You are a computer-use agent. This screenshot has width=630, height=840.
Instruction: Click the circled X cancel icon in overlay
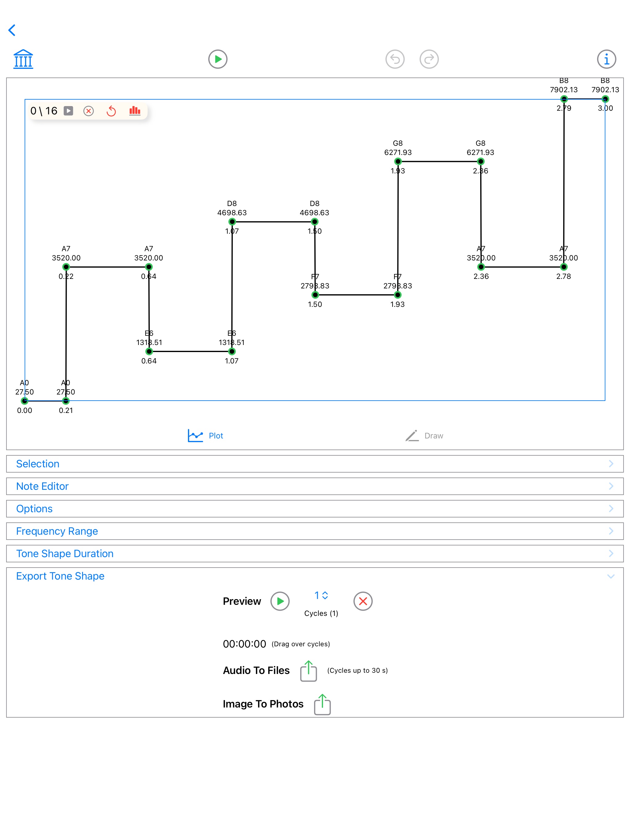(x=89, y=111)
